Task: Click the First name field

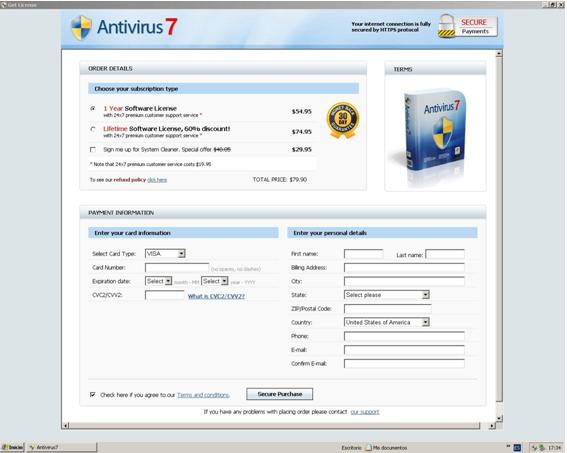Action: (x=363, y=254)
